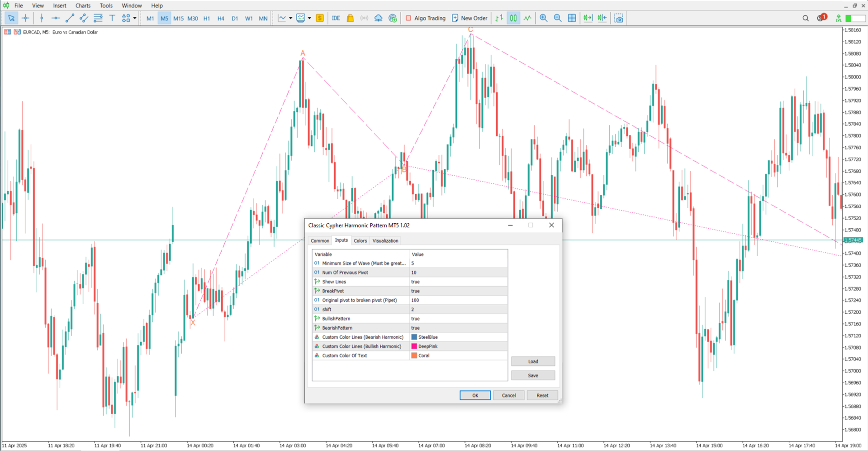This screenshot has width=868, height=451.
Task: Open the File menu
Action: click(19, 5)
